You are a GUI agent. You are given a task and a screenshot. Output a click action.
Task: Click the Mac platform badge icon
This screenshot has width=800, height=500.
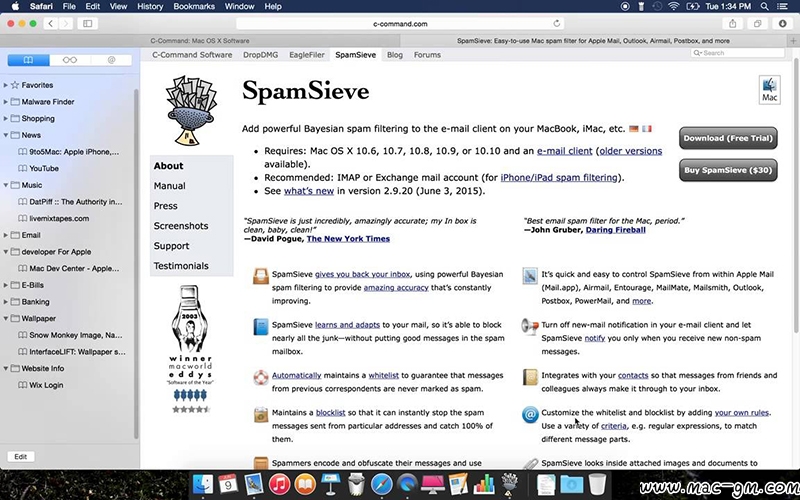click(769, 90)
